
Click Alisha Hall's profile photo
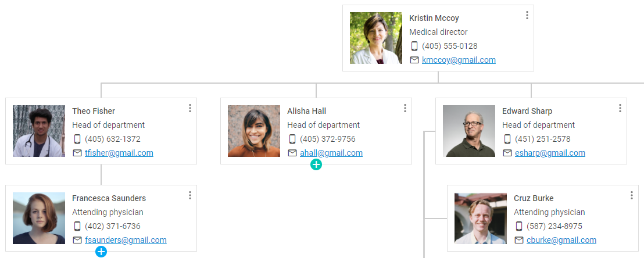[254, 131]
